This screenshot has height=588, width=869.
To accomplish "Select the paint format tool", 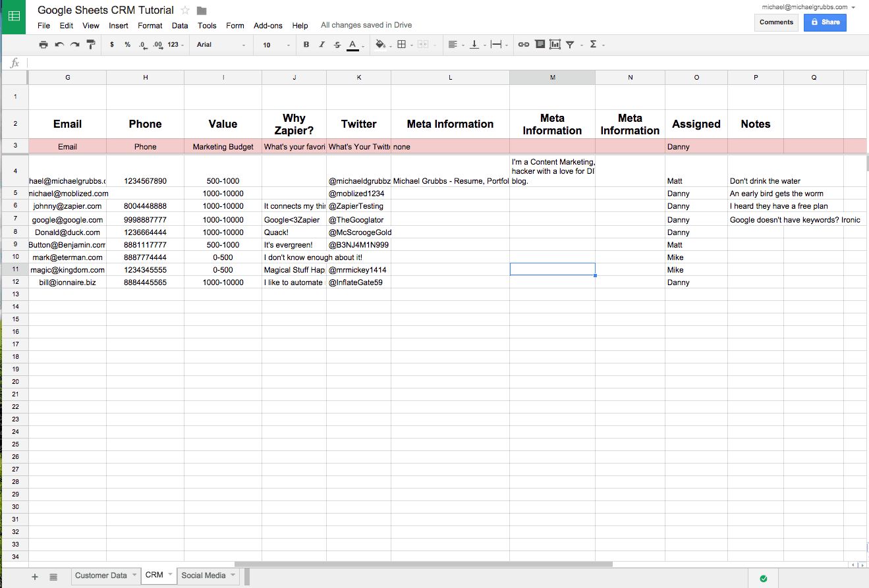I will pos(91,44).
